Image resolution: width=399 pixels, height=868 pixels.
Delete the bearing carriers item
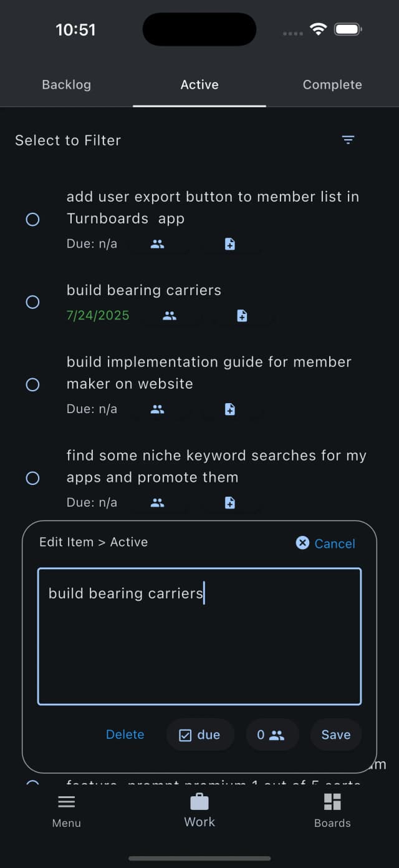[x=125, y=734]
